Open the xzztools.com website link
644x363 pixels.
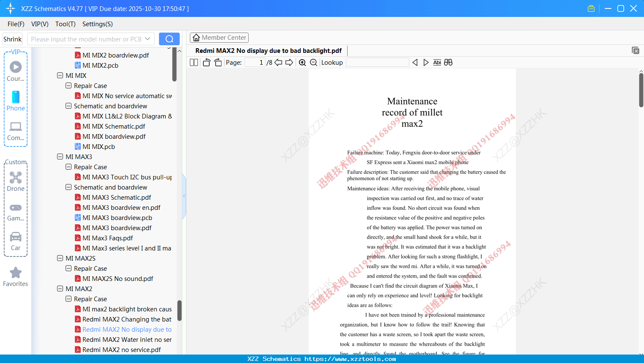(x=350, y=359)
